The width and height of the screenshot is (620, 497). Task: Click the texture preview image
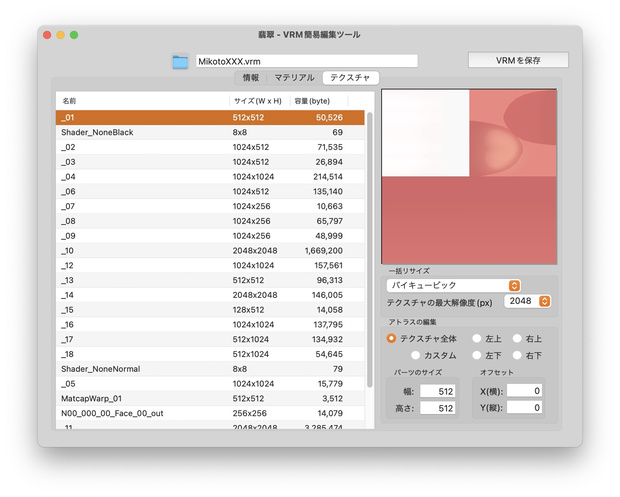point(469,176)
